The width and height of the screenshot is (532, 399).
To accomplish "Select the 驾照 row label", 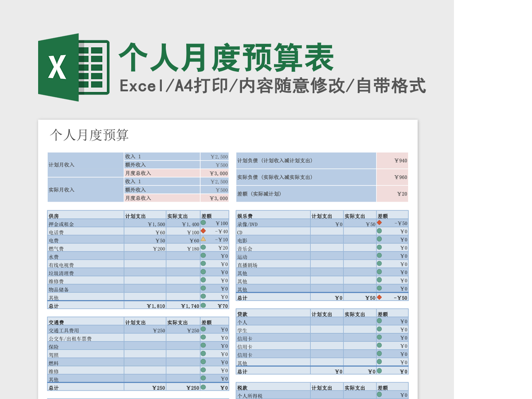I will tap(86, 354).
